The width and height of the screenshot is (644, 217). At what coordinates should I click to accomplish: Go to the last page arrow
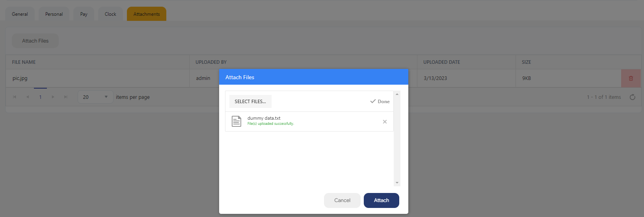tap(66, 97)
